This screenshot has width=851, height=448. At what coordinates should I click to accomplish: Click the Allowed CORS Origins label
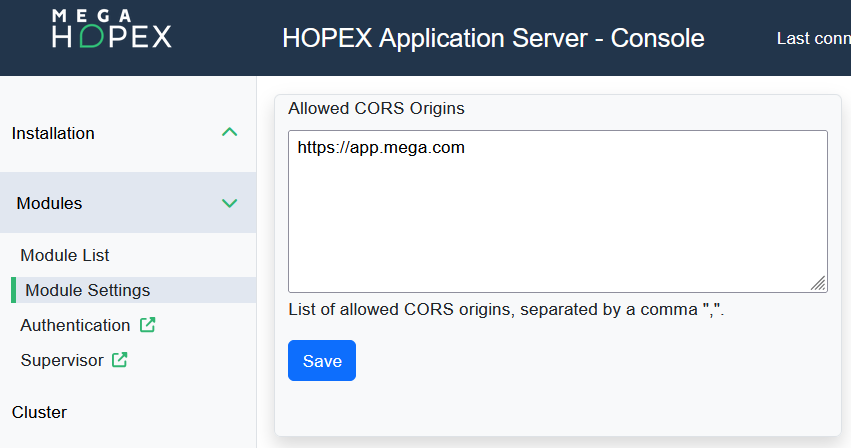376,108
